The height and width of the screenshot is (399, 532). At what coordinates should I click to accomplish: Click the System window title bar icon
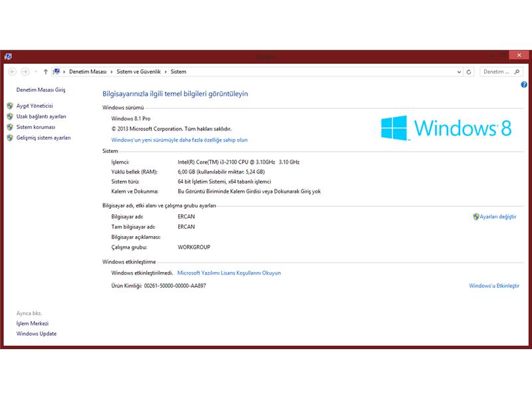coord(8,57)
